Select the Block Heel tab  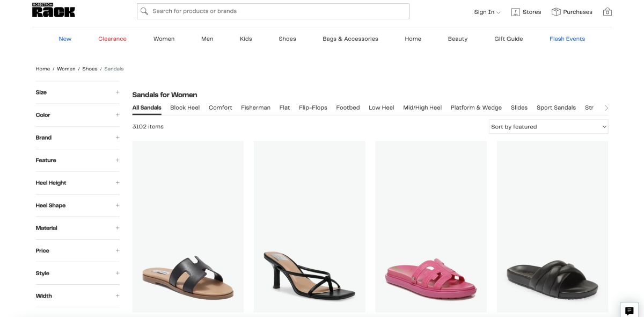[x=185, y=107]
